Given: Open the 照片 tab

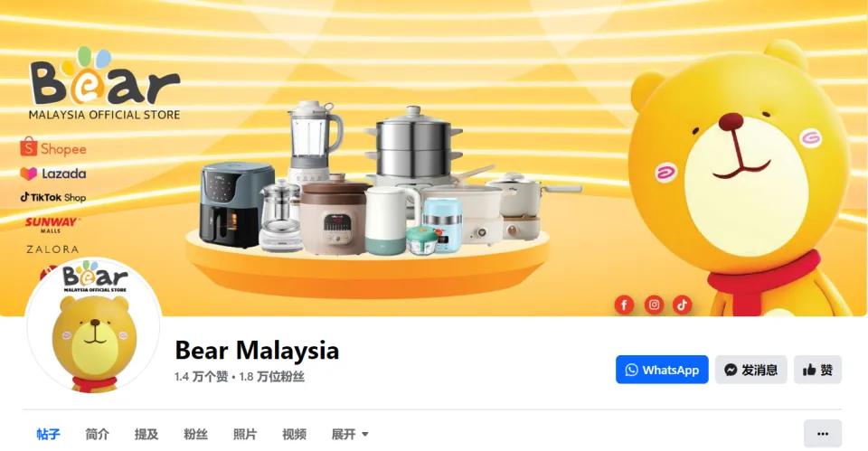Looking at the screenshot, I should (x=245, y=435).
